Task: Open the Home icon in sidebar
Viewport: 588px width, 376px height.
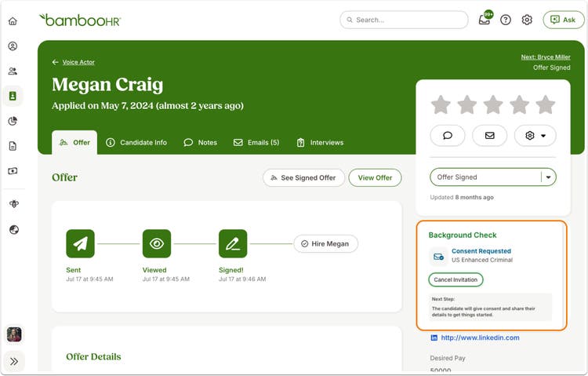Action: pyautogui.click(x=13, y=21)
